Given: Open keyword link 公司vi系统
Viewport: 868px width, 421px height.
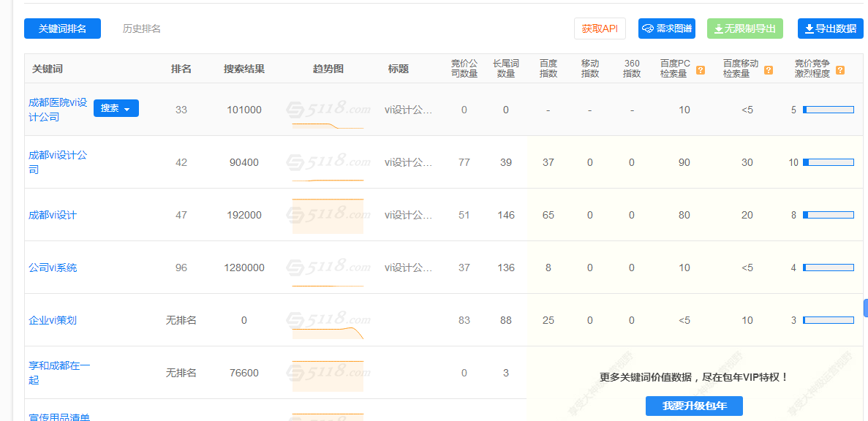Looking at the screenshot, I should 53,268.
